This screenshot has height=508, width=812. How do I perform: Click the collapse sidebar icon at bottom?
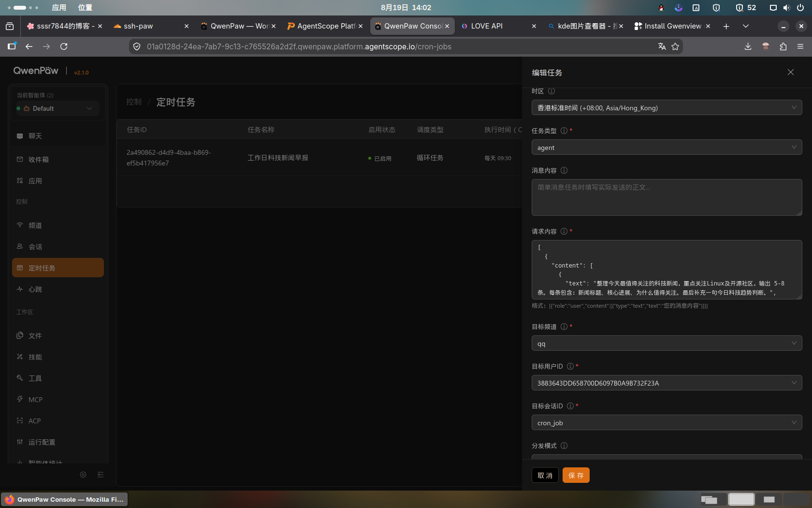tap(101, 475)
